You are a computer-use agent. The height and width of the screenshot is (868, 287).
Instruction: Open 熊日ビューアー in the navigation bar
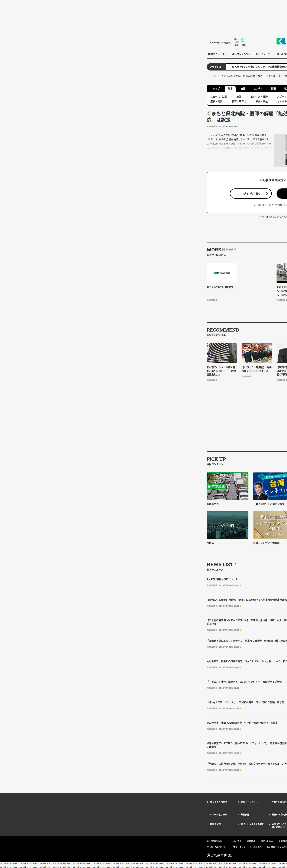(x=264, y=54)
